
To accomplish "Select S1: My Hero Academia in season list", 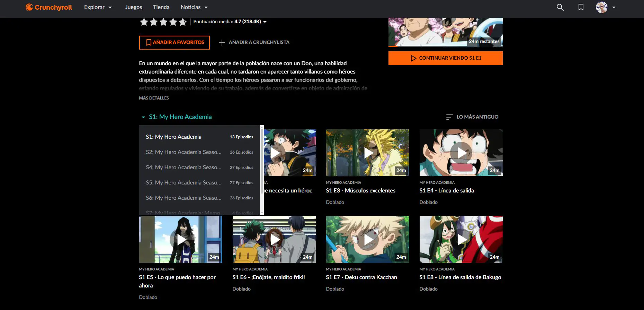I will point(199,137).
